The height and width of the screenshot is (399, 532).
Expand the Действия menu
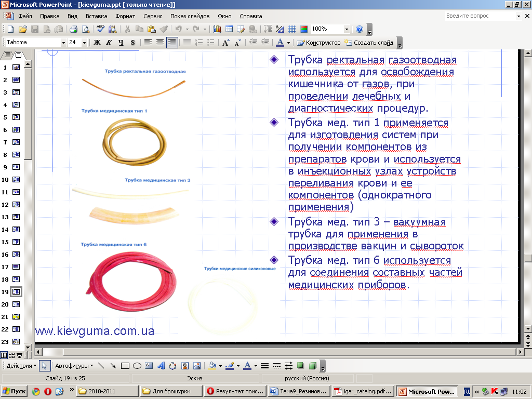click(x=21, y=366)
